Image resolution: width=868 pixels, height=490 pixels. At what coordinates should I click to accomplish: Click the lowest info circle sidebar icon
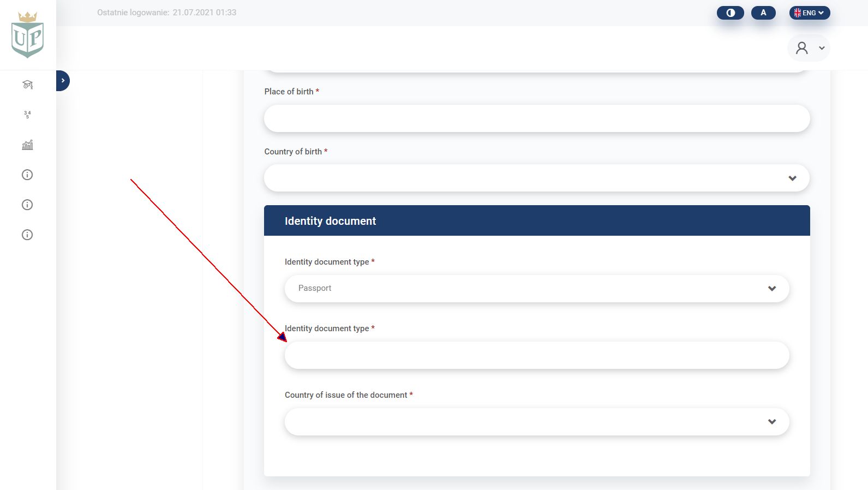click(x=27, y=235)
